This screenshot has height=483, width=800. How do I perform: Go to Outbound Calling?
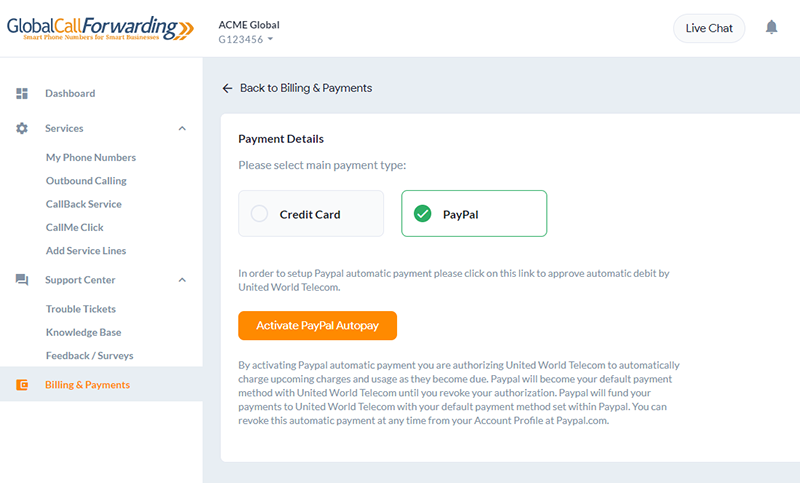click(x=86, y=181)
